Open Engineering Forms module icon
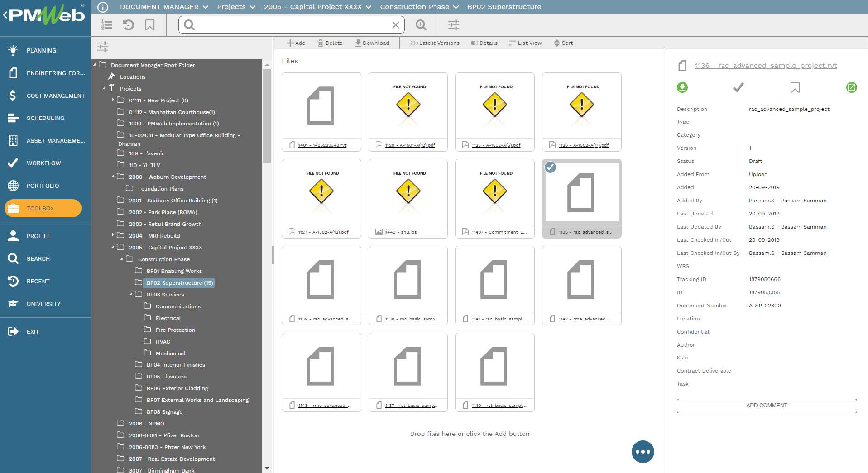Screen dimensions: 868x473 click(13, 73)
